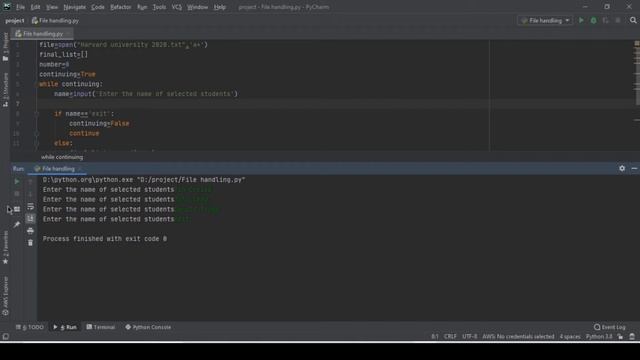
Task: Click Run with Coverage icon in toolbar
Action: pos(606,20)
